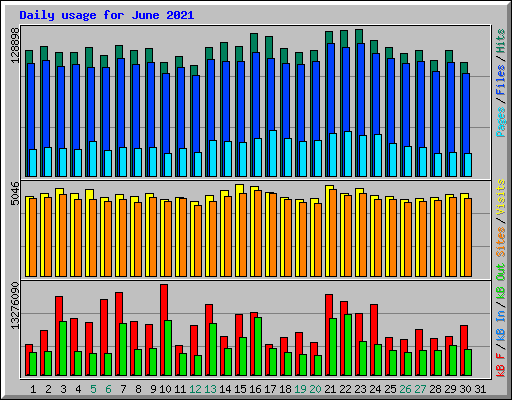This screenshot has width=512, height=400.
Task: Click green weekend day 20 label
Action: [315, 389]
